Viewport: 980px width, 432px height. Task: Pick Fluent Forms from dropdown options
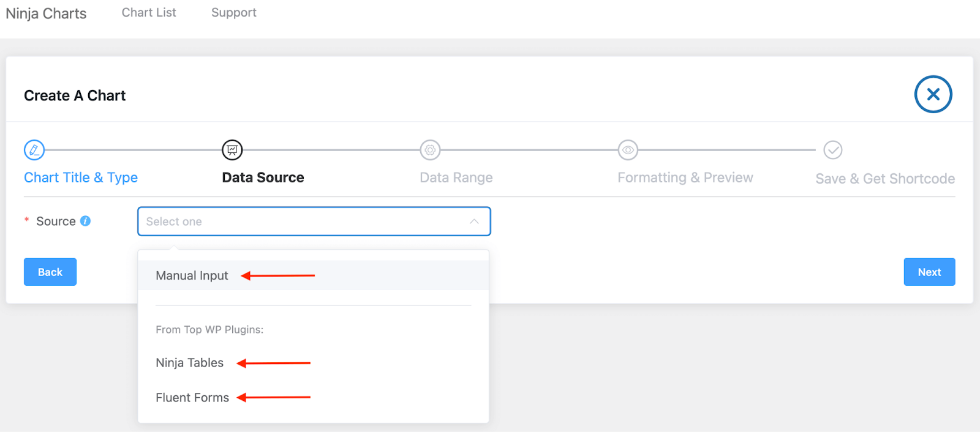192,398
